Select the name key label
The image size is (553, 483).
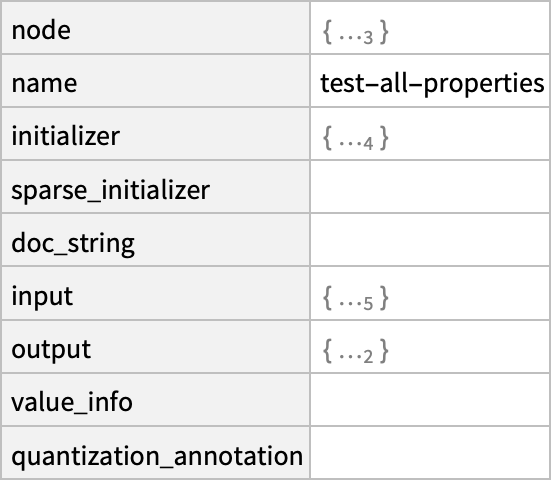click(44, 84)
